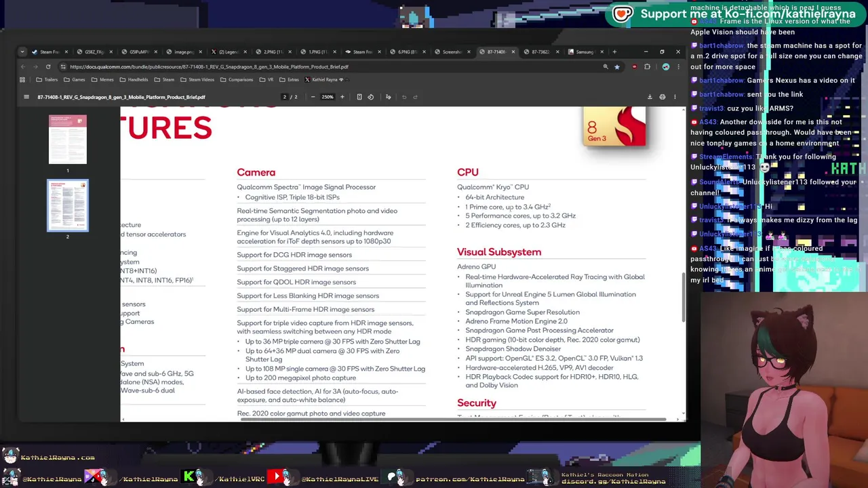Open the Extensions puzzle icon

click(647, 66)
